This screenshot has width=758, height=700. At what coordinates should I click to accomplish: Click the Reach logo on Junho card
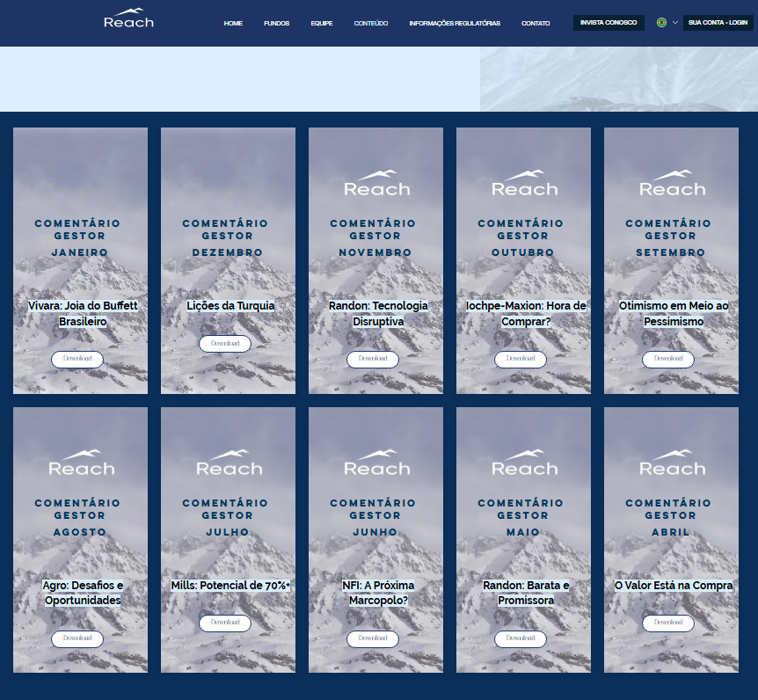tap(377, 463)
